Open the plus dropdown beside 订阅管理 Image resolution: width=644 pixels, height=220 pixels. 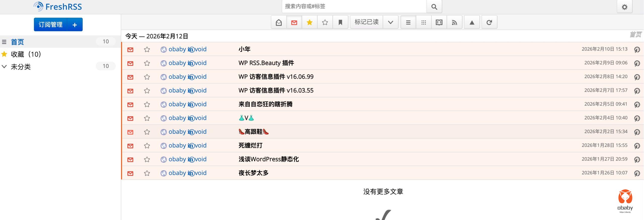pyautogui.click(x=75, y=25)
